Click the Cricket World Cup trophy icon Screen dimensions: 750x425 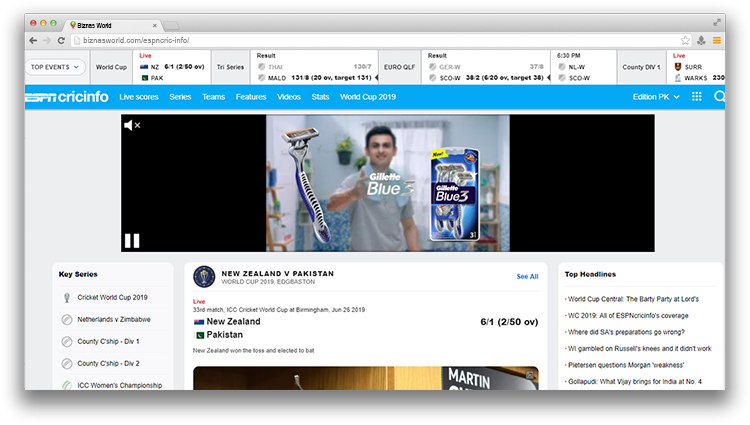click(x=66, y=297)
